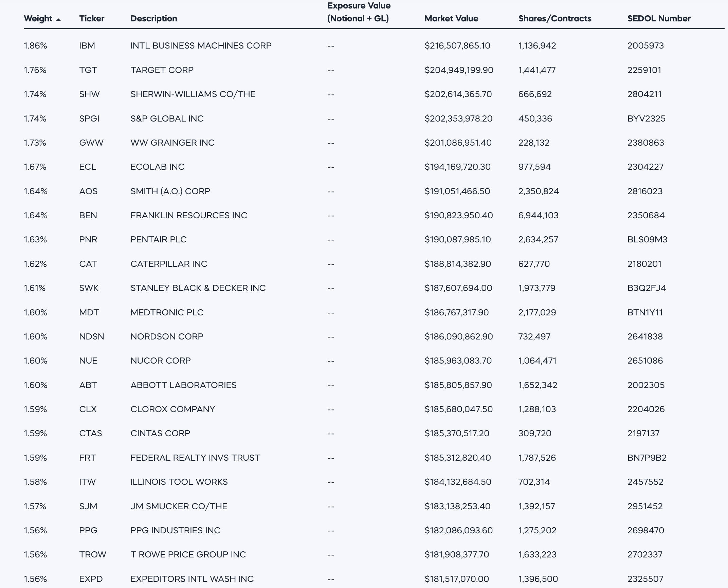Select CLOROX COMPANY description

pos(173,409)
